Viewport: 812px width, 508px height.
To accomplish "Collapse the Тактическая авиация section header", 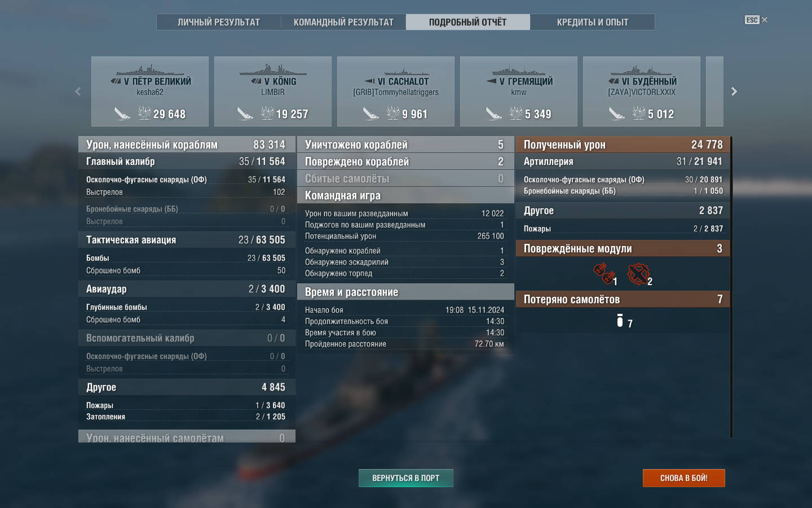I will (187, 240).
